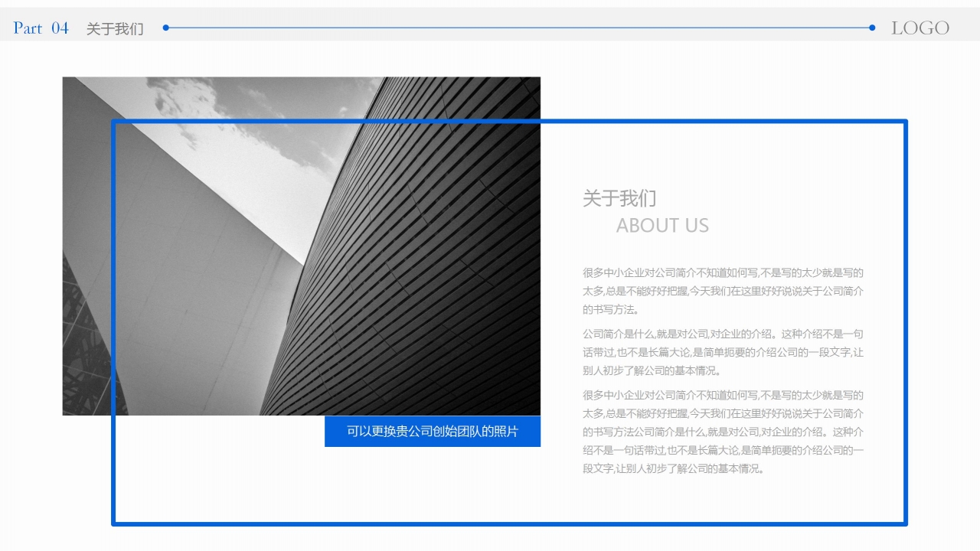Click the large "关于我们" content heading

[x=619, y=199]
